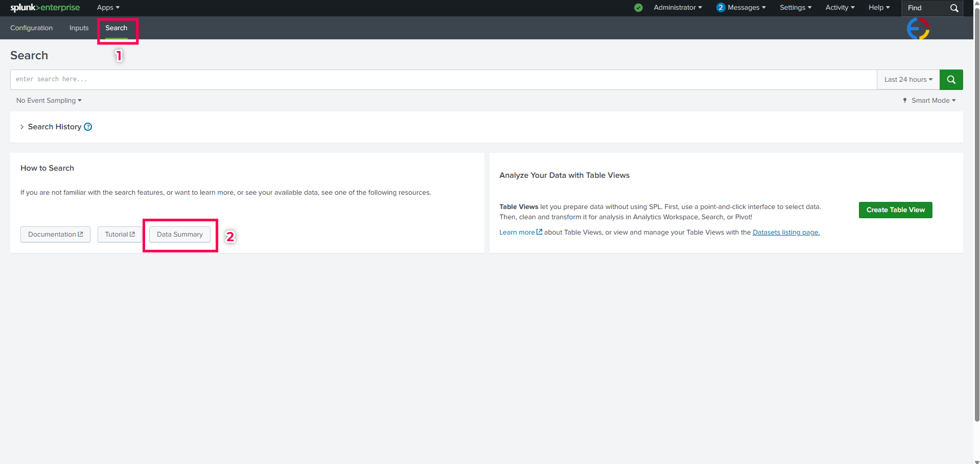The image size is (980, 464).
Task: Open the Tutorial external link icon
Action: point(132,234)
